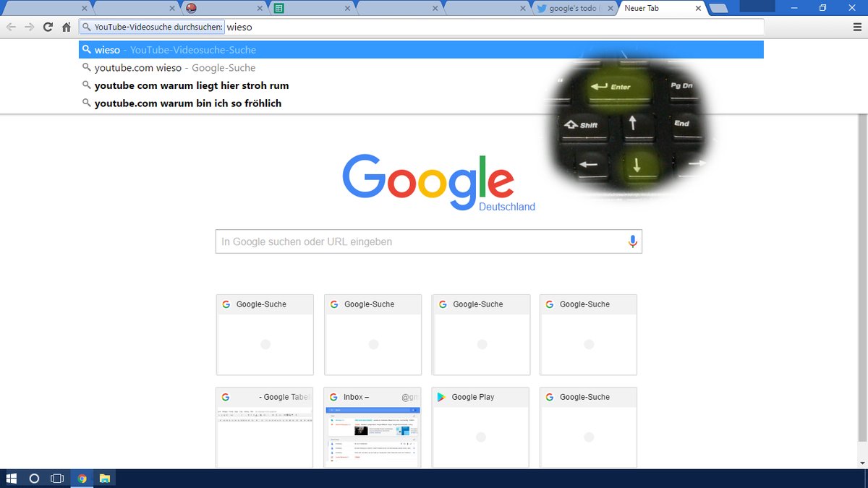Open a new tab with the new-tab button
The image size is (868, 488).
coord(718,8)
